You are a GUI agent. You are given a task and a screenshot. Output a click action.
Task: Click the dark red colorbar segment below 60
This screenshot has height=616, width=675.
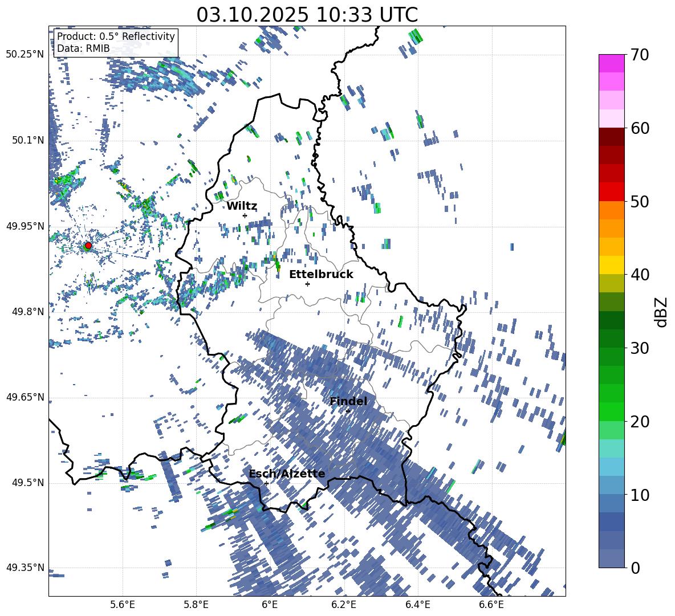(611, 137)
